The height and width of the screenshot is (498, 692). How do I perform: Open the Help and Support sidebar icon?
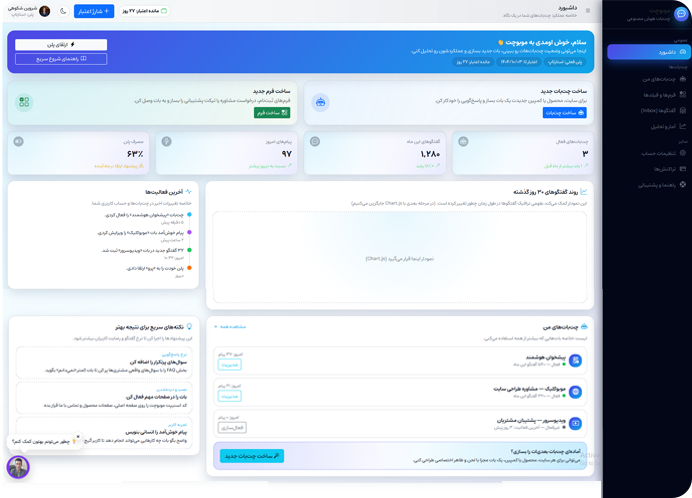684,185
